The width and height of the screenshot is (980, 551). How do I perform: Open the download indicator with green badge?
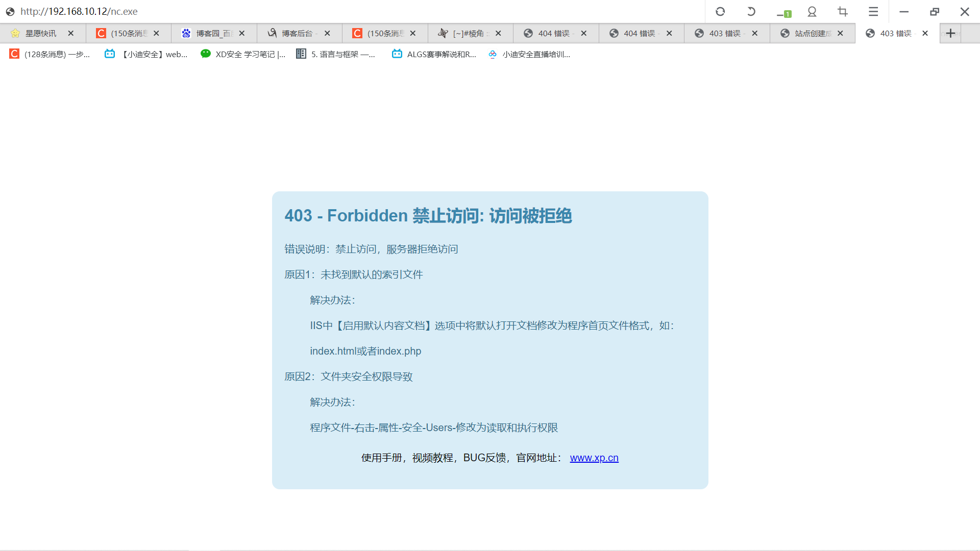tap(783, 13)
